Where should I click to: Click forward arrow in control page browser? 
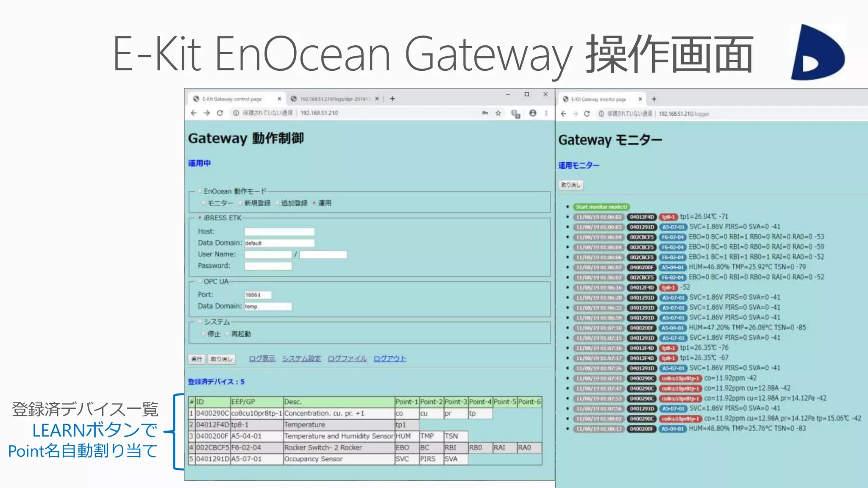coord(207,113)
